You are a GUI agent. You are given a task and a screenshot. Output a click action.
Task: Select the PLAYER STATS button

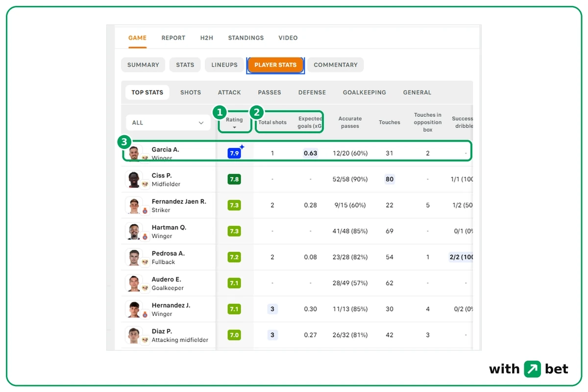275,65
